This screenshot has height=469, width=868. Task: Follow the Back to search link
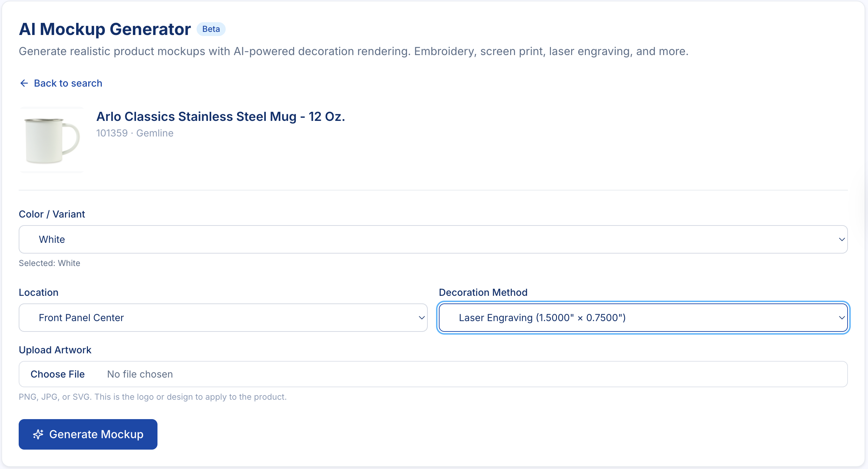coord(68,83)
